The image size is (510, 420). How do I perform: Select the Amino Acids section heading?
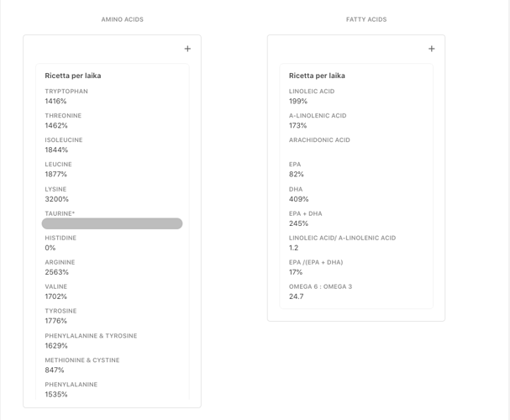pyautogui.click(x=123, y=19)
